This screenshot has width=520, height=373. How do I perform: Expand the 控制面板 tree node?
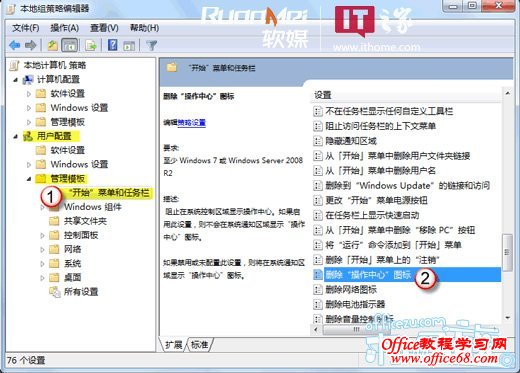click(42, 235)
